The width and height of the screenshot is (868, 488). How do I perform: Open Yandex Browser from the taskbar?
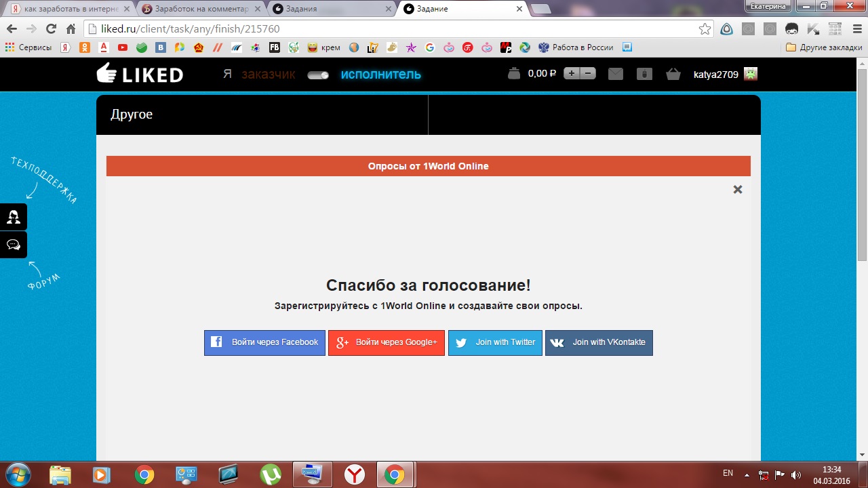pyautogui.click(x=355, y=474)
